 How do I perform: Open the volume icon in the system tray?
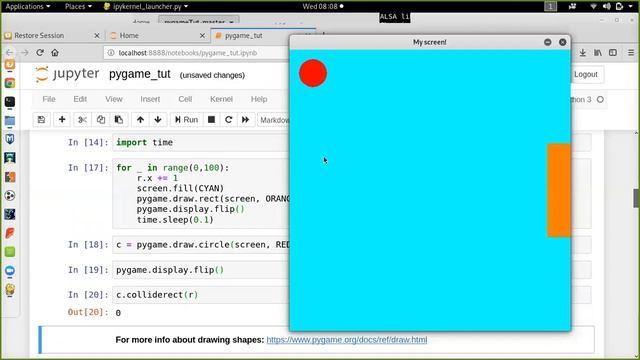click(x=607, y=6)
